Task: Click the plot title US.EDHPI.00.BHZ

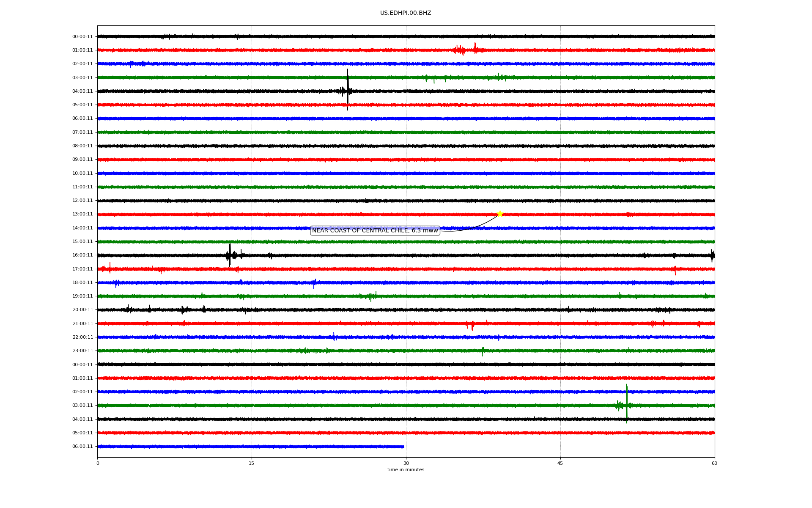Action: (406, 13)
